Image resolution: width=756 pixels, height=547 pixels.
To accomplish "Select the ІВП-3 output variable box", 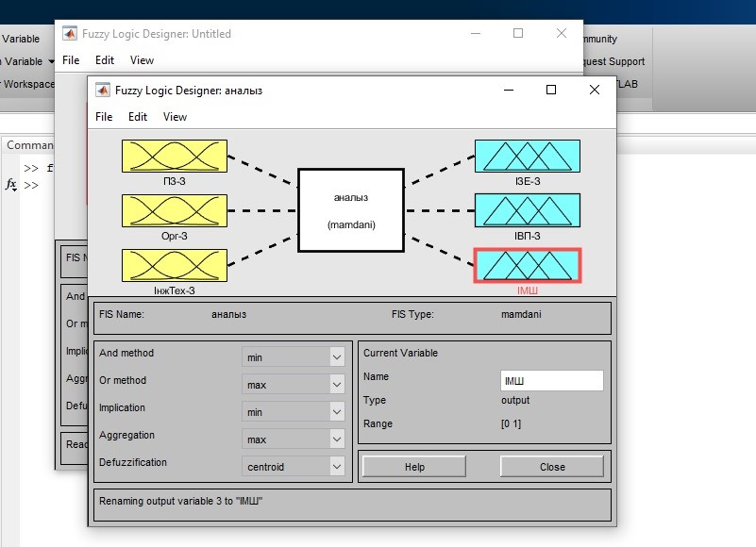I will point(528,210).
